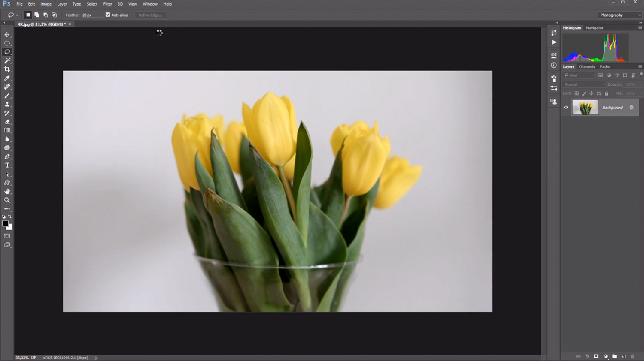The image size is (644, 361).
Task: Open the Filter menu
Action: [107, 4]
